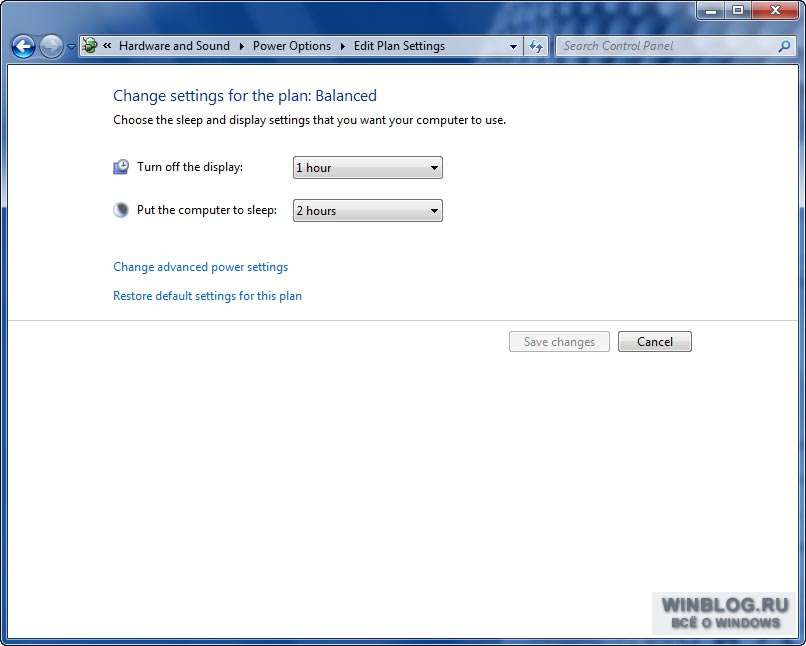Click 'Turn off the display:' label
This screenshot has width=806, height=646.
pos(190,167)
